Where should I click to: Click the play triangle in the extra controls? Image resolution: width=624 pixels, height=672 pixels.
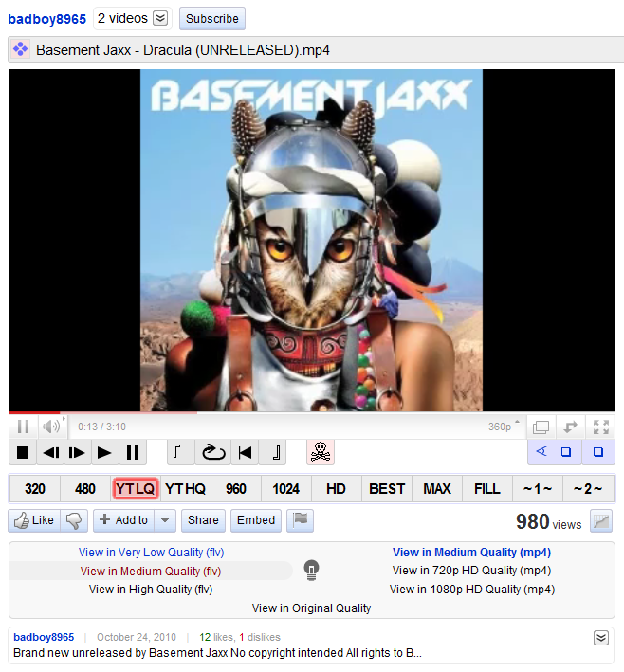104,452
